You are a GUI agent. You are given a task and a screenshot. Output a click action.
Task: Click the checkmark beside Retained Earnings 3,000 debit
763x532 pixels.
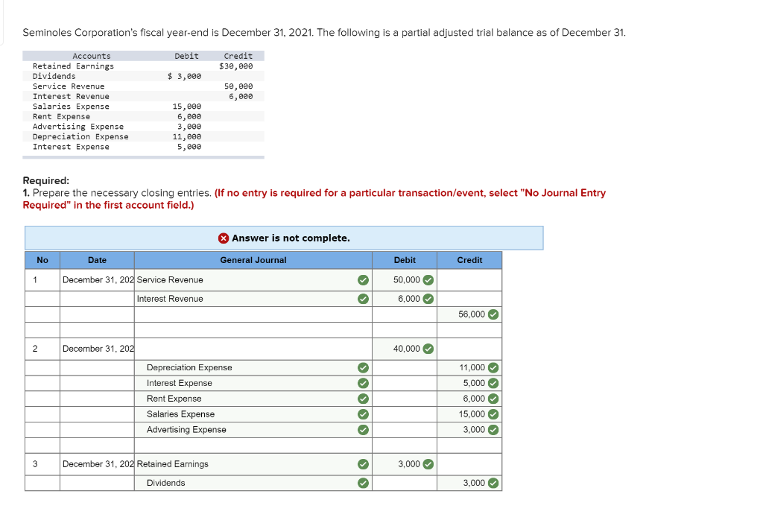[x=426, y=463]
